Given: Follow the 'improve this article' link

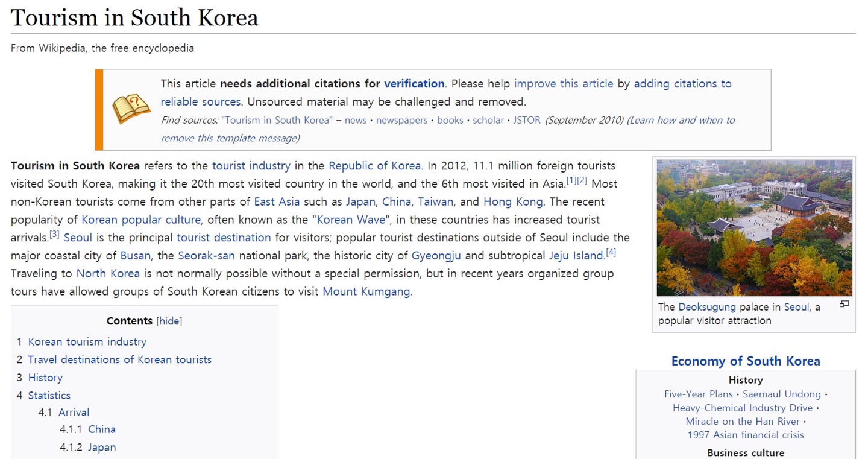Looking at the screenshot, I should click(x=564, y=84).
